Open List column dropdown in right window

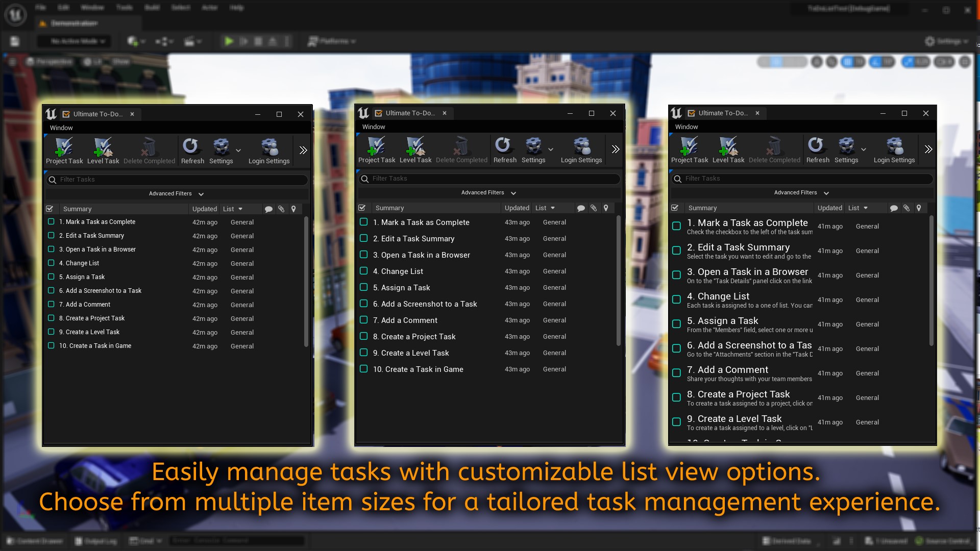pos(858,208)
